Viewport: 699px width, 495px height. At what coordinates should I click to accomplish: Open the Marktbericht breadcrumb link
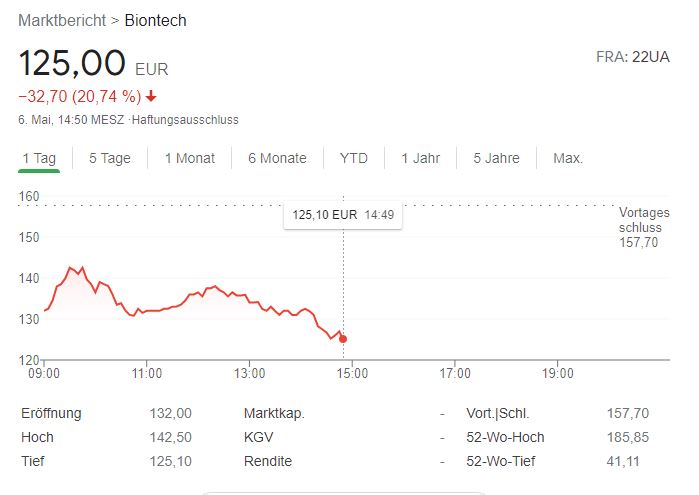click(x=62, y=21)
